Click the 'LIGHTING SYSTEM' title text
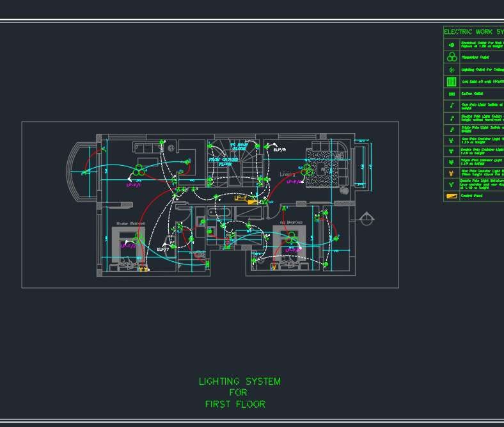This screenshot has height=427, width=504. point(240,382)
